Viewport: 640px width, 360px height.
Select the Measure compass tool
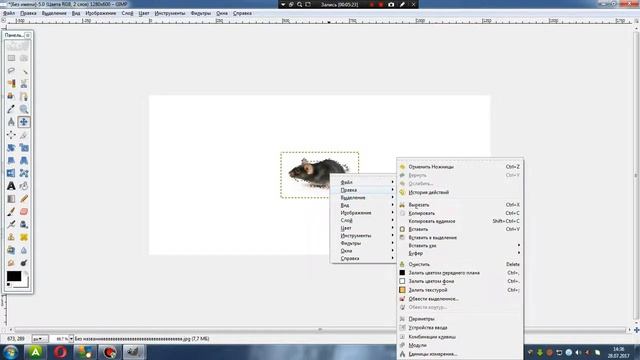[x=11, y=122]
